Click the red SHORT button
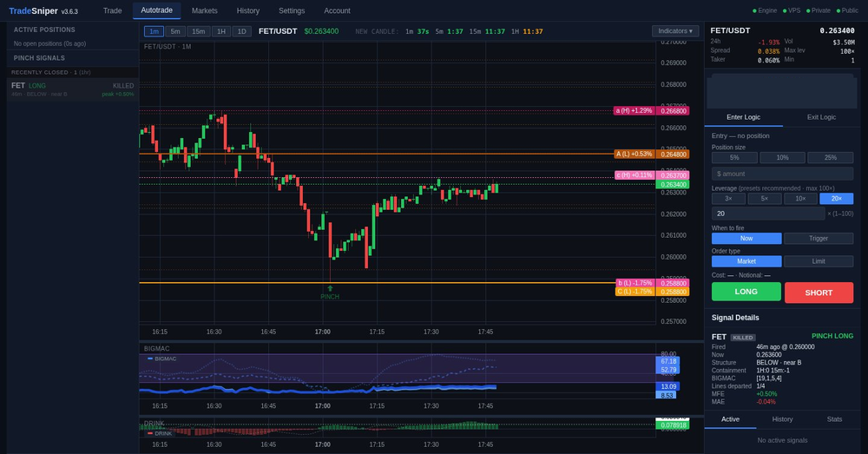868x454 pixels. click(819, 293)
